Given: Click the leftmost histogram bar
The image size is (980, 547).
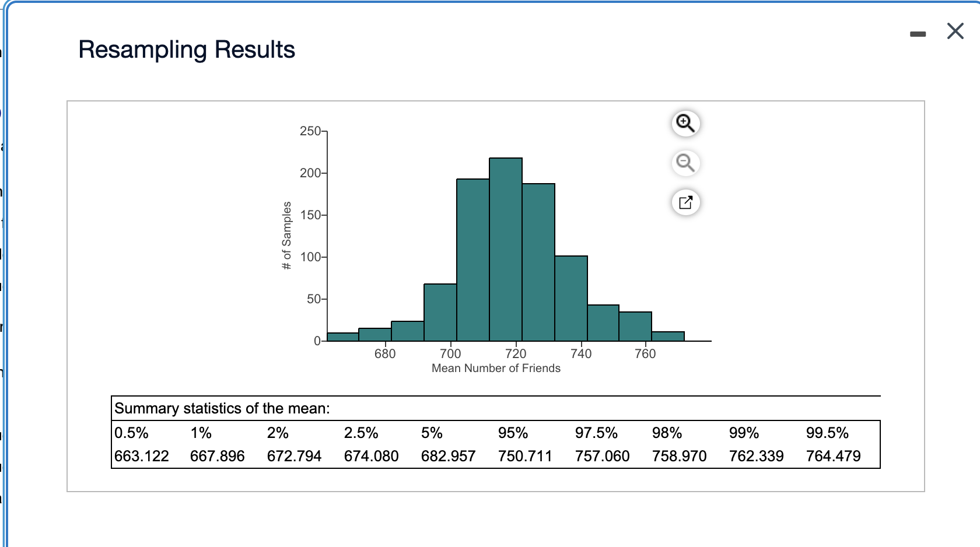Looking at the screenshot, I should pyautogui.click(x=343, y=336).
